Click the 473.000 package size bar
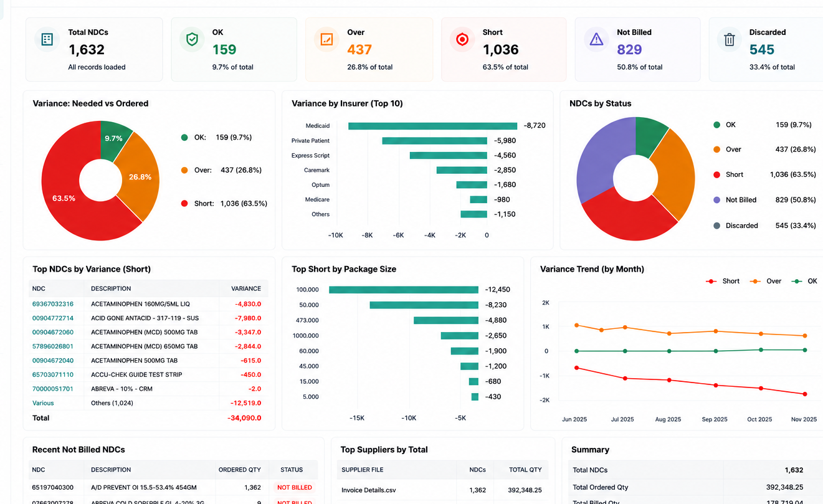Image resolution: width=823 pixels, height=504 pixels. click(x=446, y=320)
